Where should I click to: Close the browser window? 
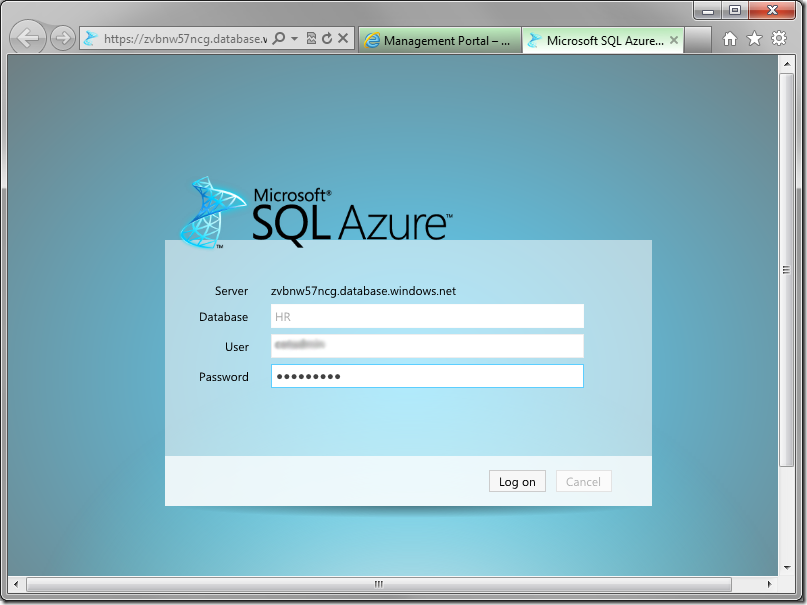coord(772,10)
